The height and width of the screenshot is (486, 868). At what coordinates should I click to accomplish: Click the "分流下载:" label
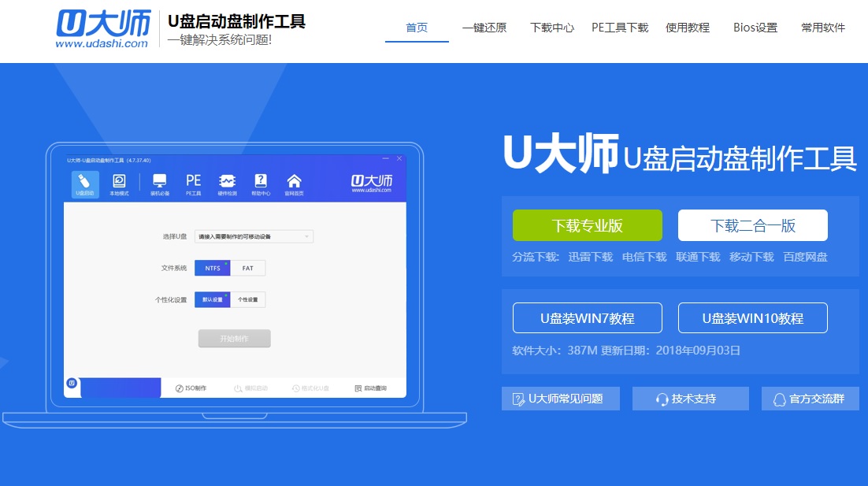(x=536, y=257)
